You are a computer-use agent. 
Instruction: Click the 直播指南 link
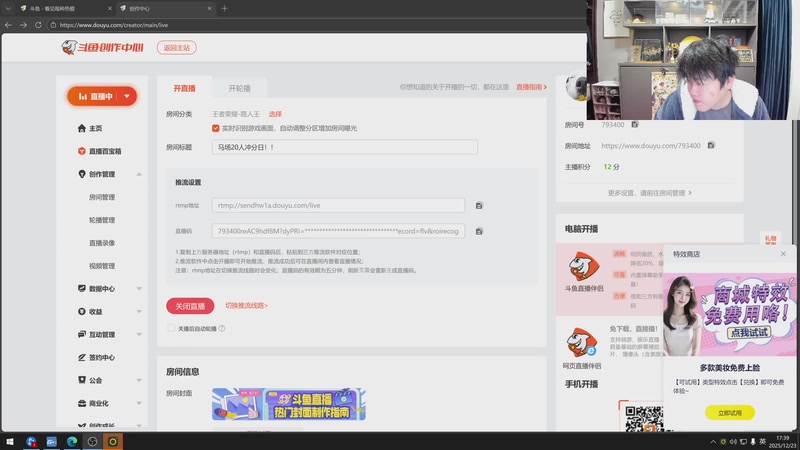coord(531,87)
